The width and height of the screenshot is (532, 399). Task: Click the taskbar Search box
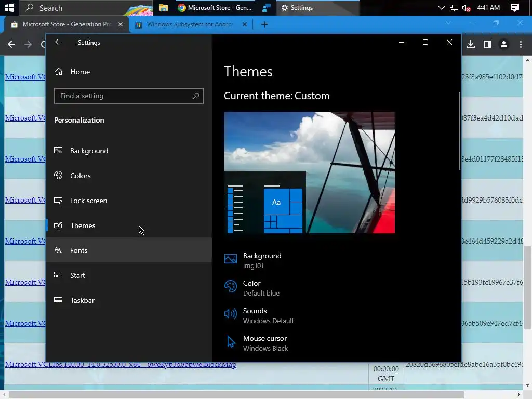click(x=86, y=7)
